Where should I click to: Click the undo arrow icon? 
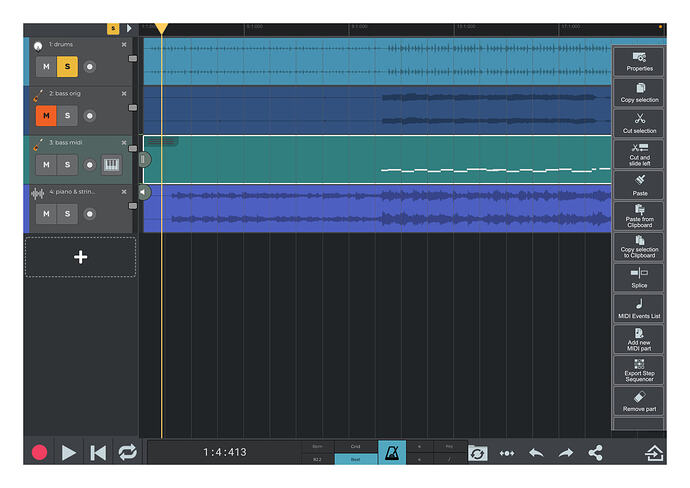point(536,452)
